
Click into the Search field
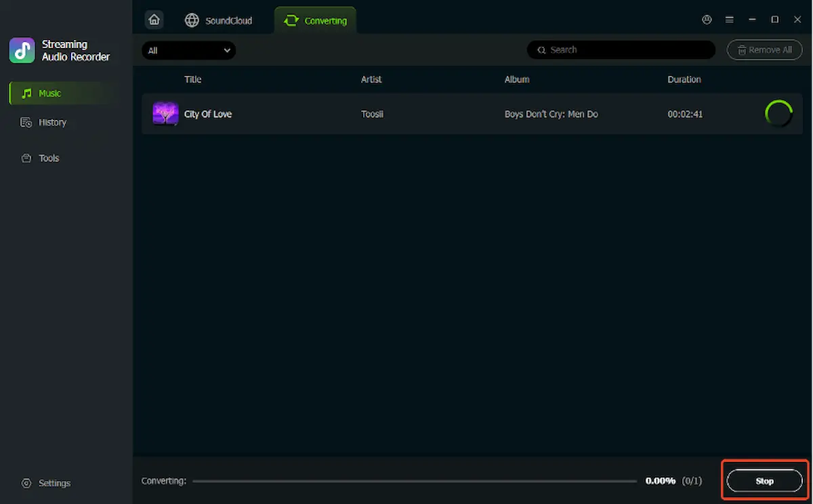pos(621,50)
